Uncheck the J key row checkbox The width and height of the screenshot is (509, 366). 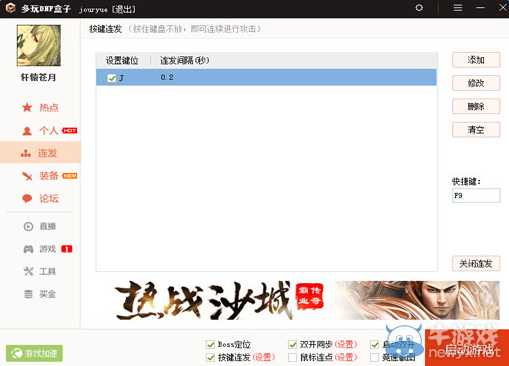click(x=112, y=78)
